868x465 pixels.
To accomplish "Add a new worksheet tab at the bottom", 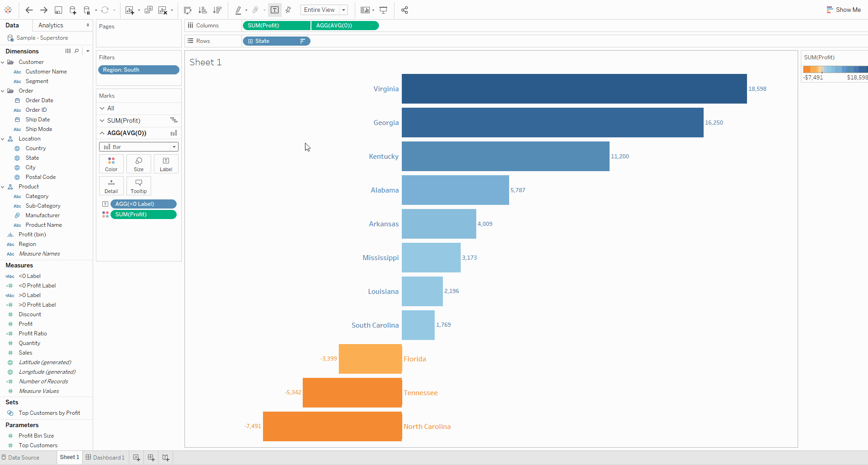I will click(136, 457).
